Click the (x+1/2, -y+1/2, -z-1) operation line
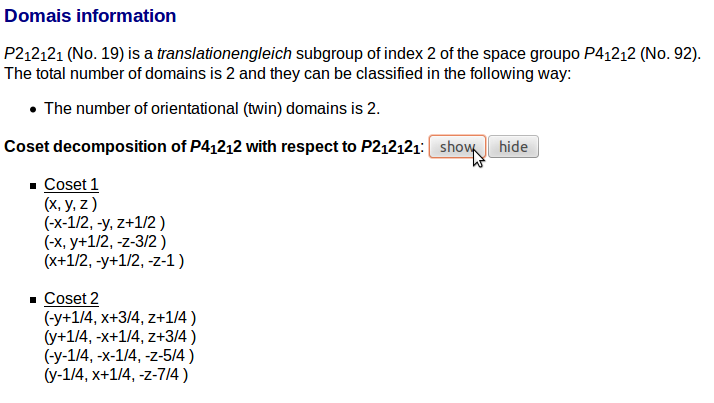This screenshot has width=714, height=403. pos(114,261)
